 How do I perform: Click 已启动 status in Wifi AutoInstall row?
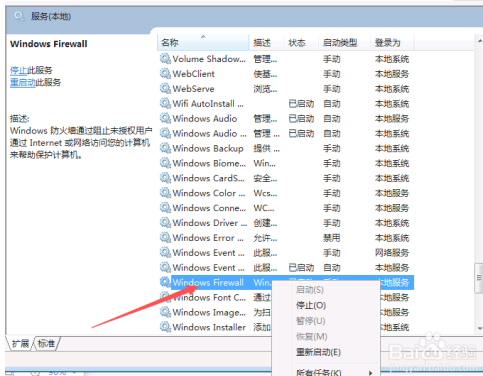click(301, 103)
